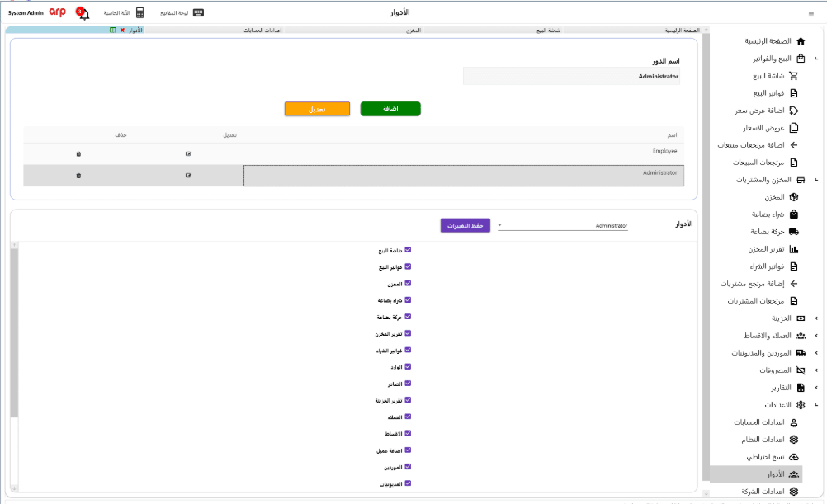Collapse the المخزن والمشتريات sidebar group arrow
The image size is (827, 504).
(x=816, y=180)
